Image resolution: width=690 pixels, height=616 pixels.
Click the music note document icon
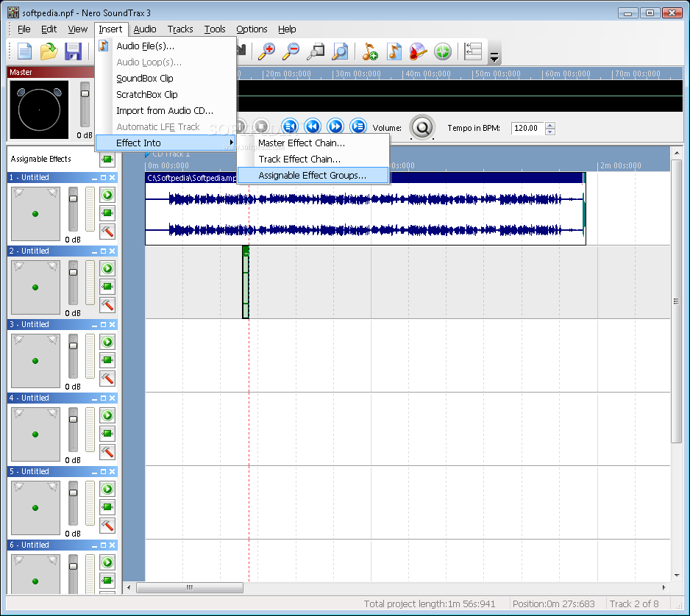point(394,51)
